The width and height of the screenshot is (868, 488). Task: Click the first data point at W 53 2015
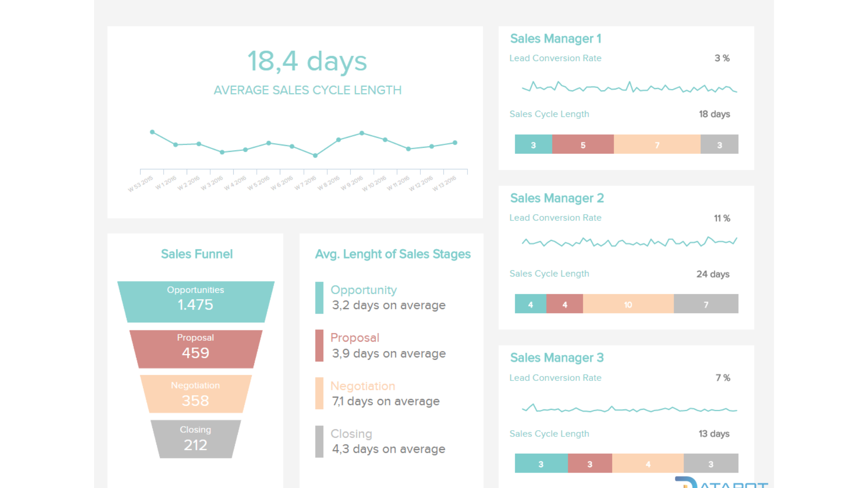pyautogui.click(x=152, y=131)
